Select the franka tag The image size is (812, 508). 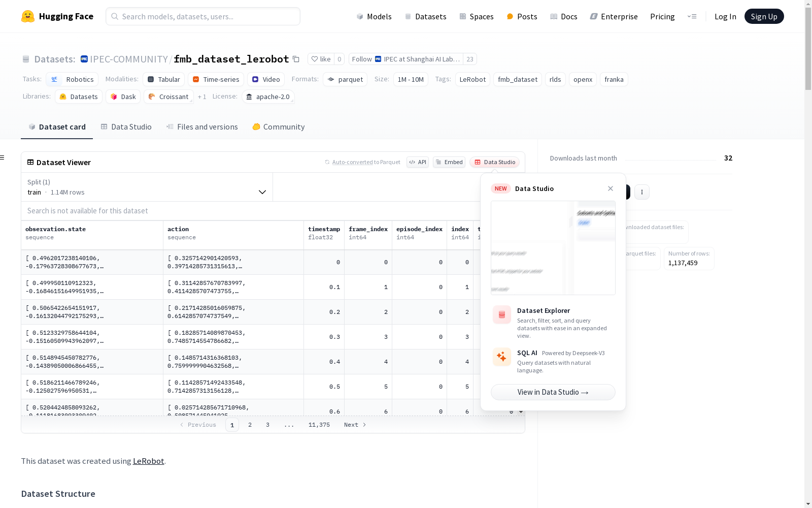(614, 79)
